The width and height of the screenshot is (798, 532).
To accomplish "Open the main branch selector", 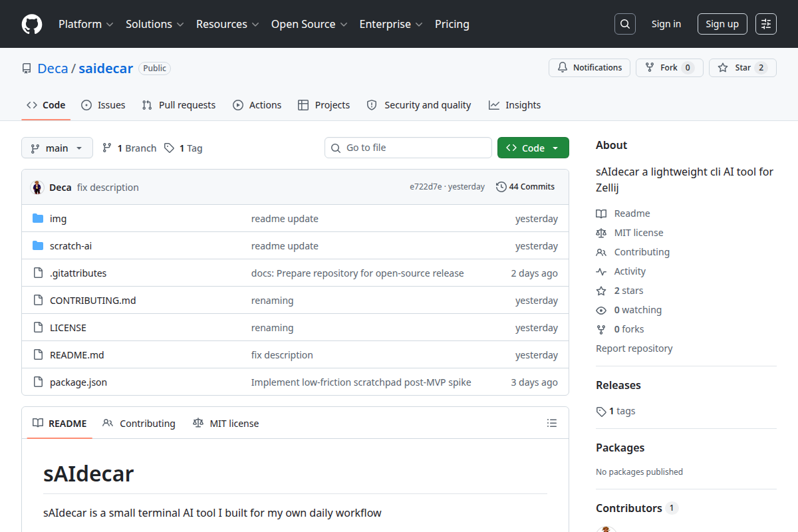I will point(57,148).
